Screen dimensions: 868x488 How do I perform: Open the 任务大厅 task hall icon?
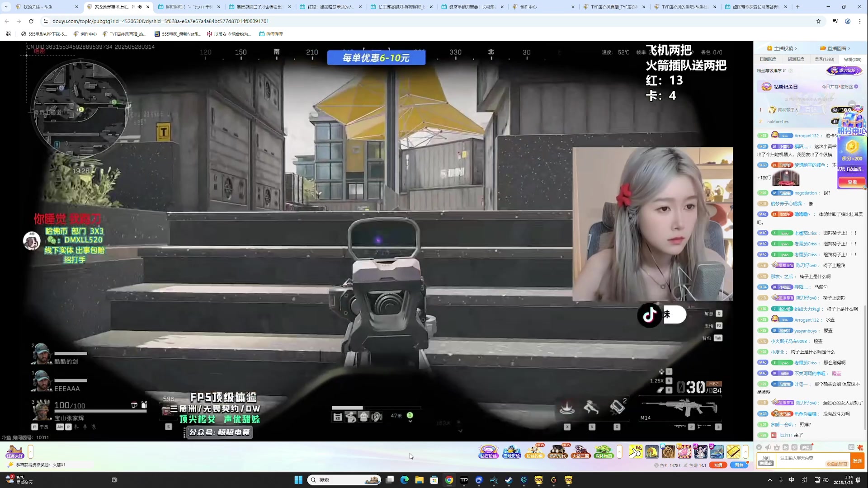[14, 451]
